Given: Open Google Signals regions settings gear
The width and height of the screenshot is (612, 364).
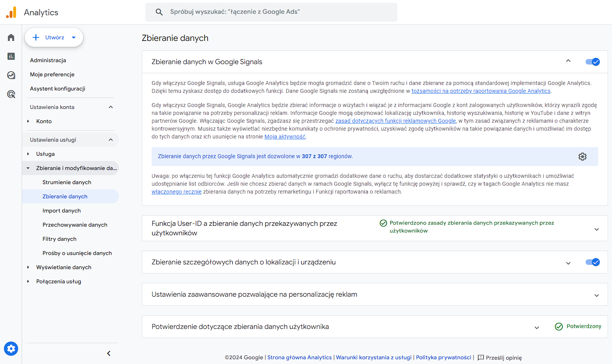Looking at the screenshot, I should (x=582, y=157).
